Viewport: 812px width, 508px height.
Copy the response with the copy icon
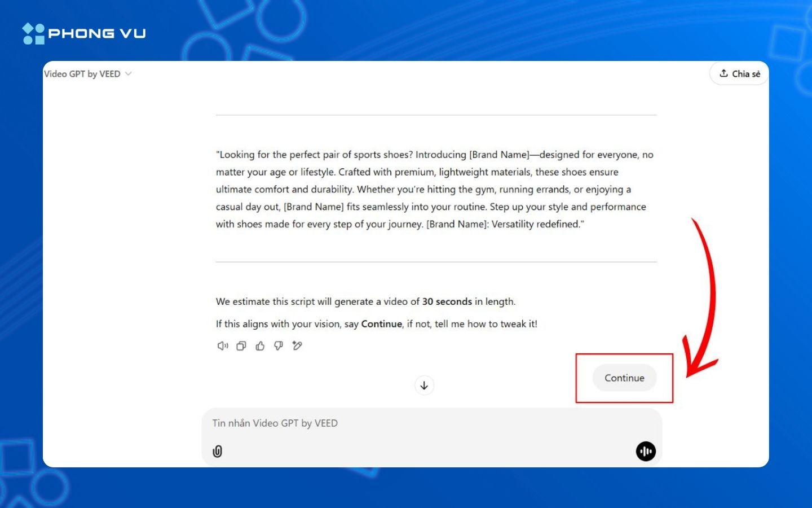pos(241,346)
